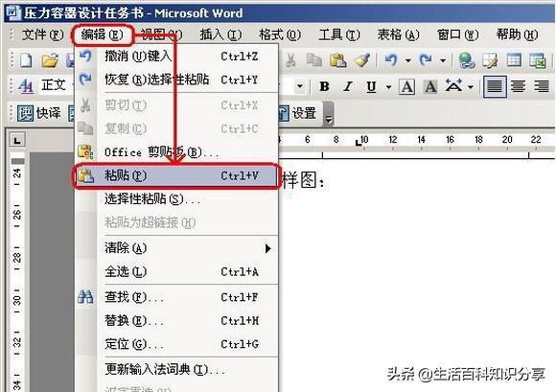Open the 格式 menu
The image size is (556, 392).
280,35
